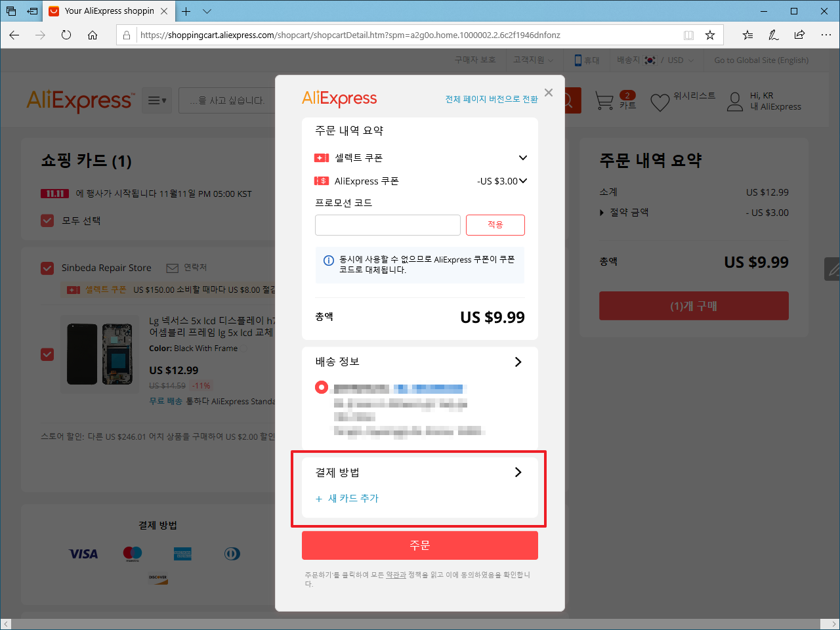840x630 pixels.
Task: Expand 결제 방법 with the chevron
Action: pyautogui.click(x=518, y=472)
